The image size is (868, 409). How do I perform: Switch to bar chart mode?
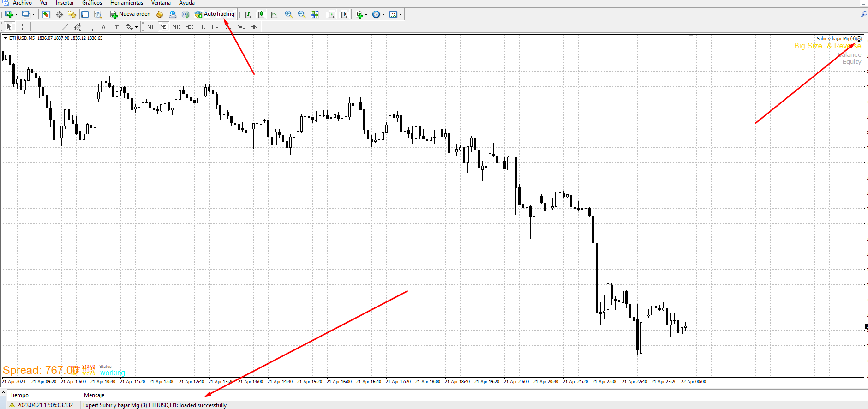tap(248, 14)
